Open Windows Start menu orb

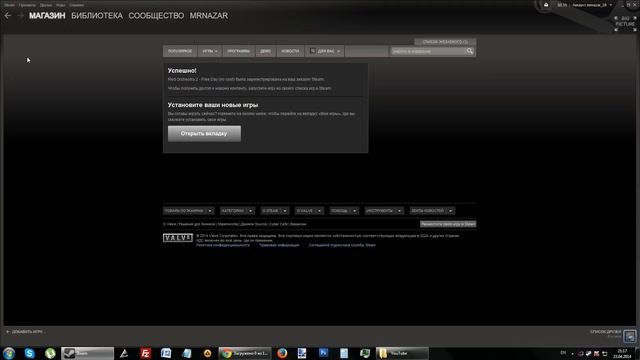[9, 353]
